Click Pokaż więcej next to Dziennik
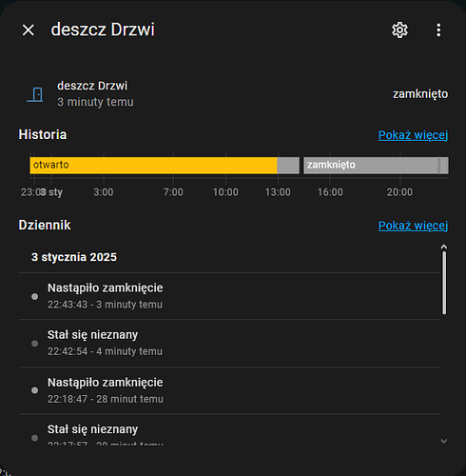 [413, 226]
